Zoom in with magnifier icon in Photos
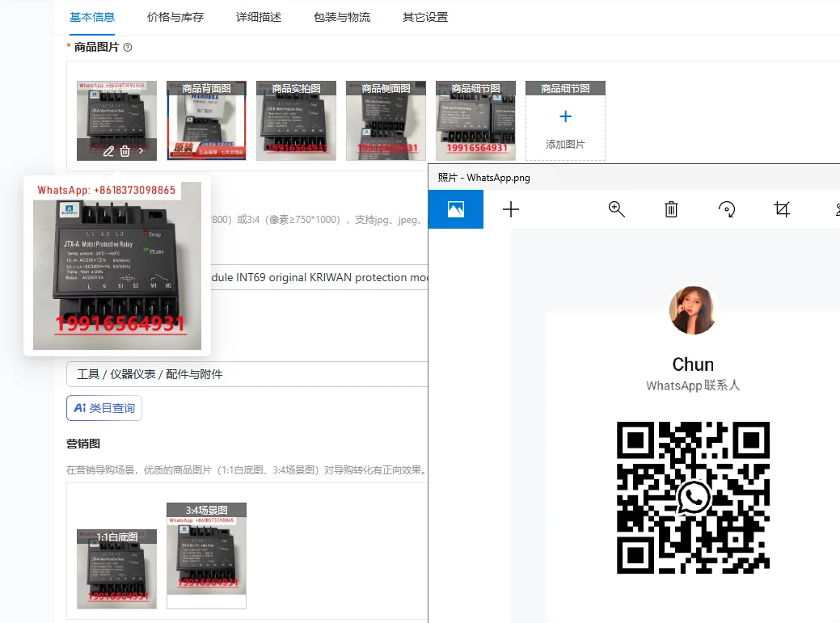 [x=617, y=209]
